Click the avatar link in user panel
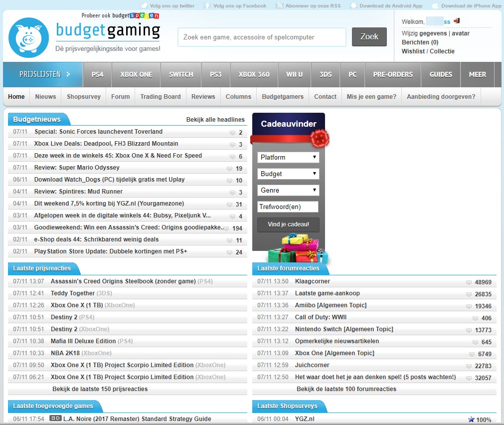Viewport: 504px width, 425px height. pos(461,33)
